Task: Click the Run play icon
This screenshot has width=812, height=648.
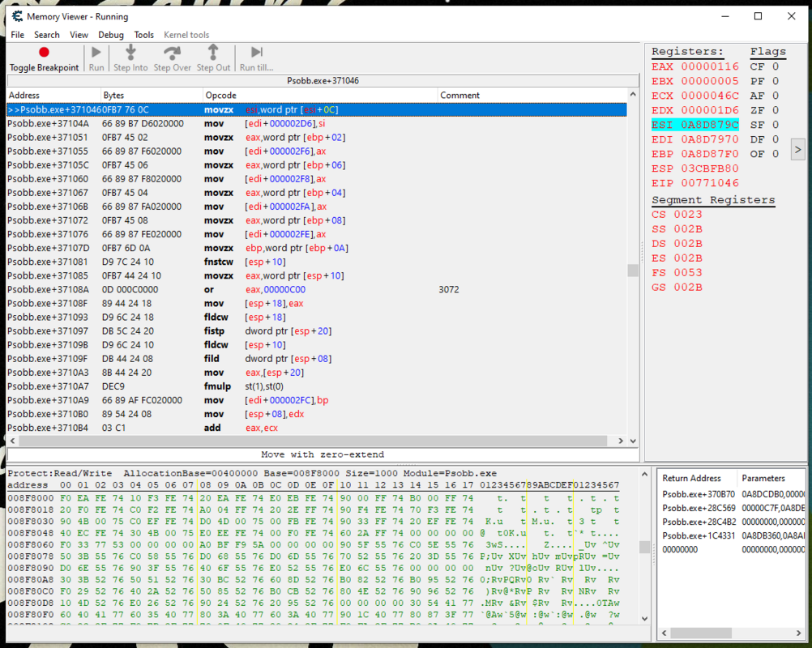Action: coord(96,53)
